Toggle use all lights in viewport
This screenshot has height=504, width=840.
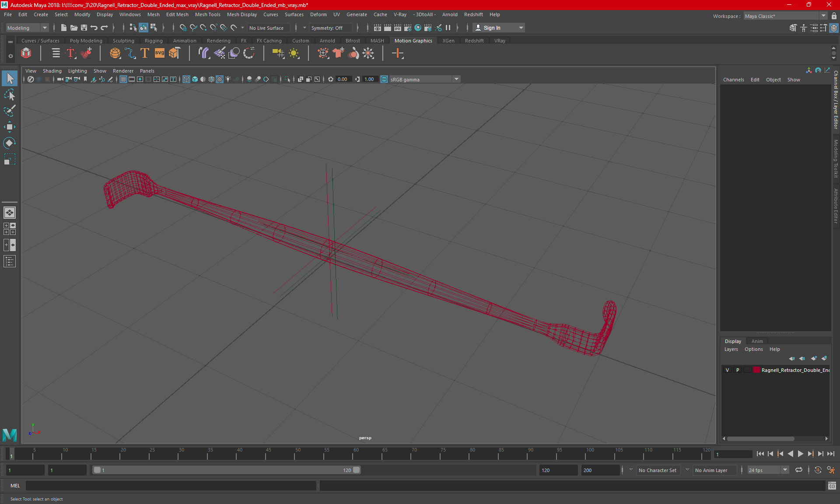click(228, 79)
